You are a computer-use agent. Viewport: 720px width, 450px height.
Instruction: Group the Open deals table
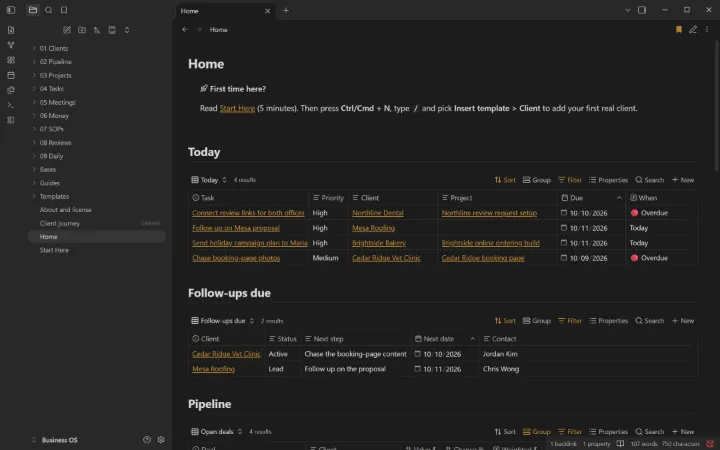click(537, 432)
